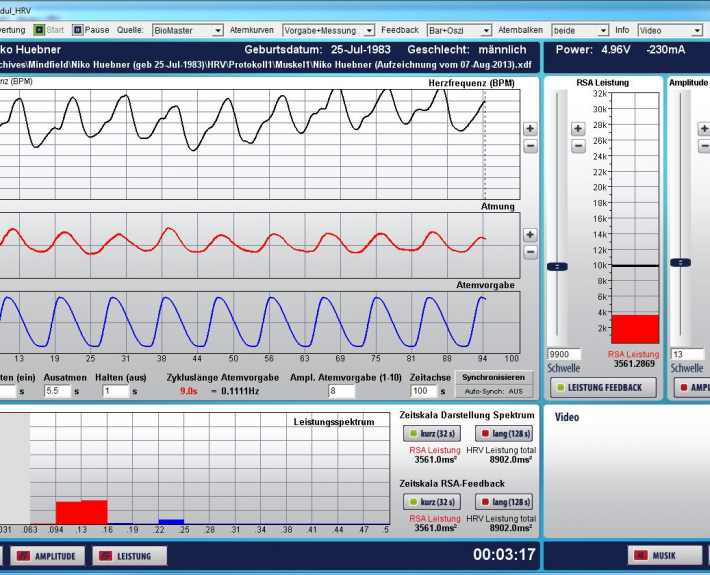This screenshot has width=710, height=575.
Task: Click the Zykluslänge value 9.0s
Action: tap(189, 391)
